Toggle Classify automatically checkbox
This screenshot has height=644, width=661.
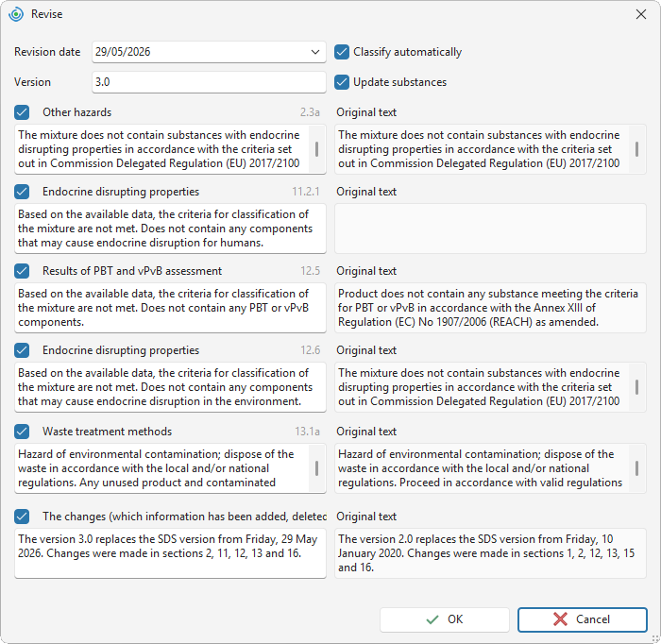click(342, 52)
